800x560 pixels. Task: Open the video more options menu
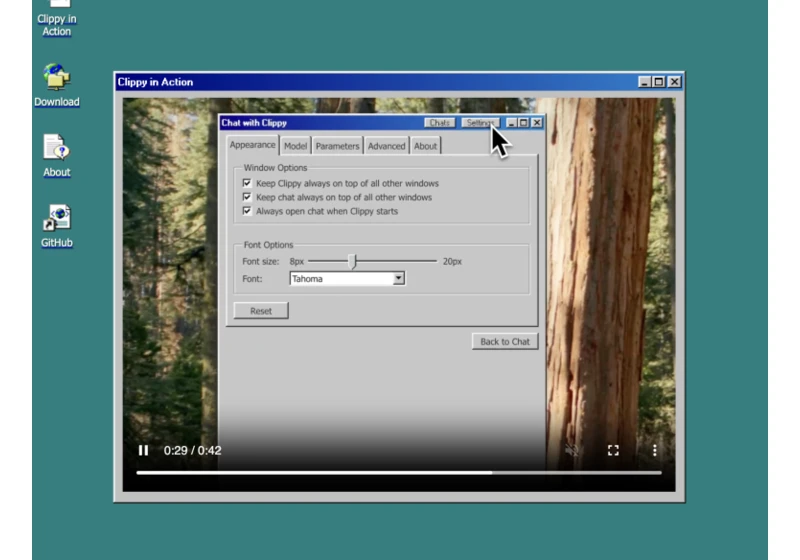pos(655,450)
